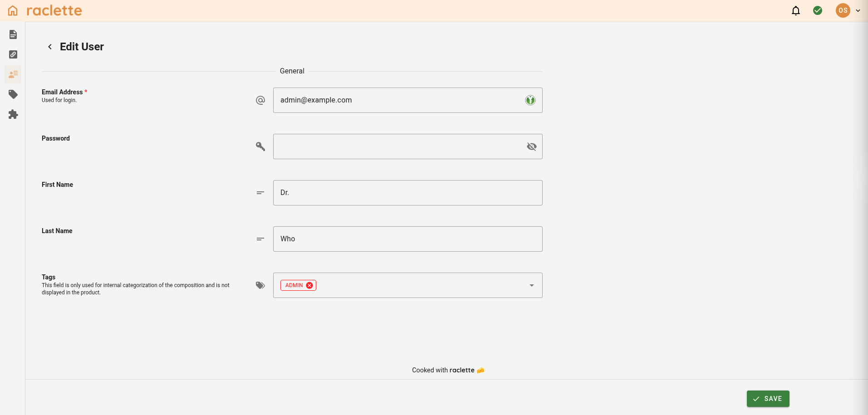
Task: Open the notifications bell
Action: (x=795, y=10)
